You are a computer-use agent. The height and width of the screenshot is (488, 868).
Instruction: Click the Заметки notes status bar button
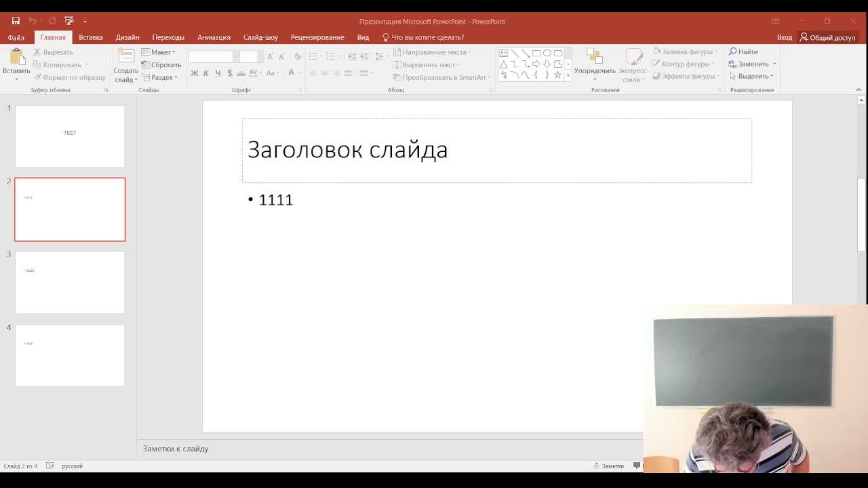(x=608, y=466)
